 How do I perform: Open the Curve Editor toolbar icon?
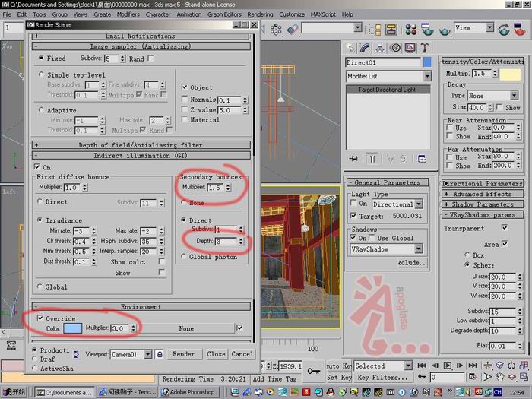[x=375, y=30]
